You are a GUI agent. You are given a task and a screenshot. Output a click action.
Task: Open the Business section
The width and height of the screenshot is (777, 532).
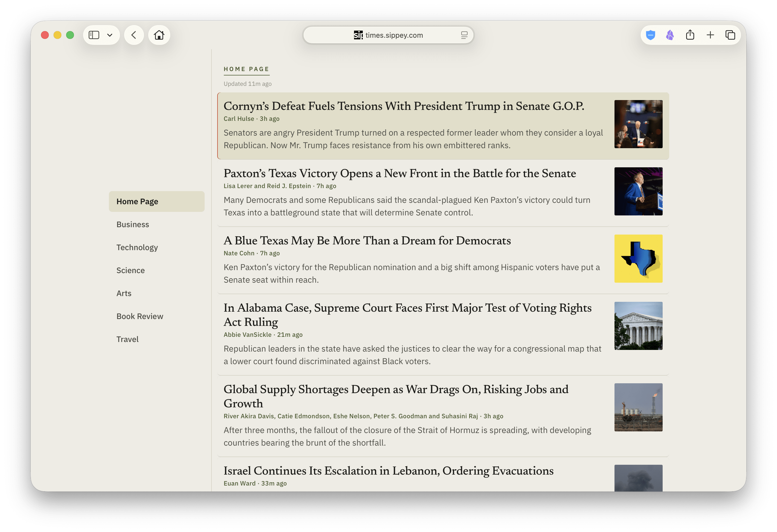pyautogui.click(x=133, y=224)
